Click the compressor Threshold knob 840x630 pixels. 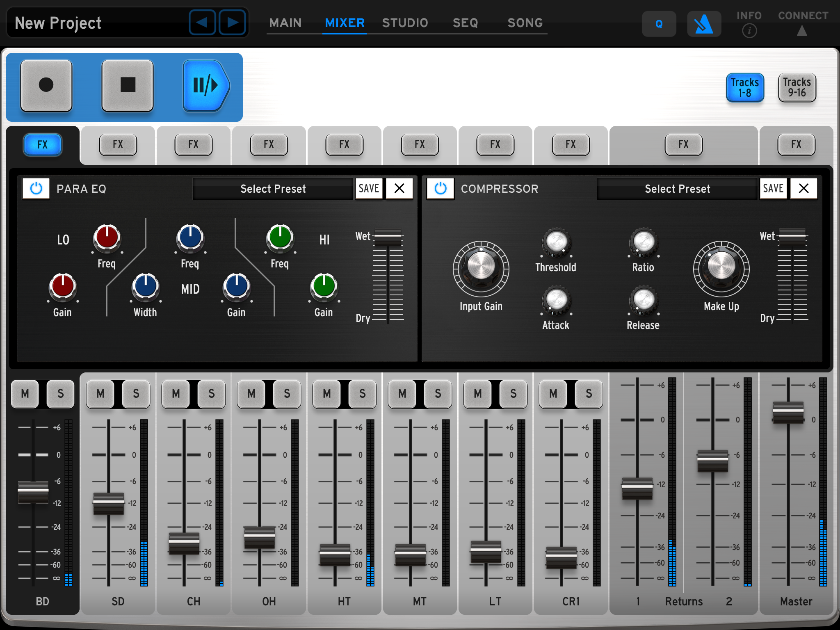[x=557, y=242]
